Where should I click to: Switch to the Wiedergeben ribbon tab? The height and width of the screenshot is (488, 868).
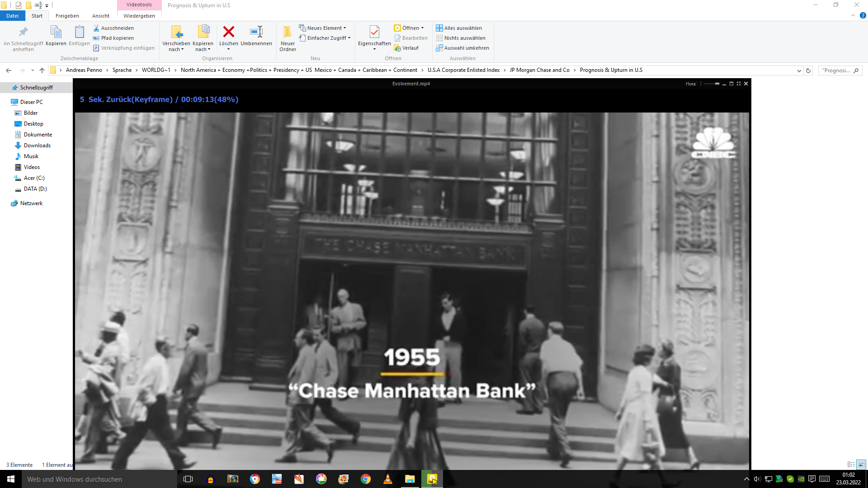(139, 16)
